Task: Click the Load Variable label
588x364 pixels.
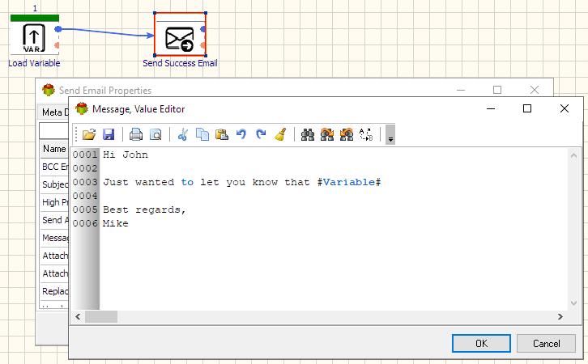Action: (x=34, y=63)
